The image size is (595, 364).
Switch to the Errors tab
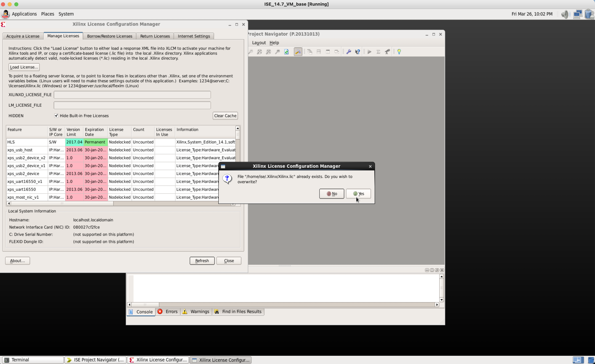pyautogui.click(x=168, y=312)
